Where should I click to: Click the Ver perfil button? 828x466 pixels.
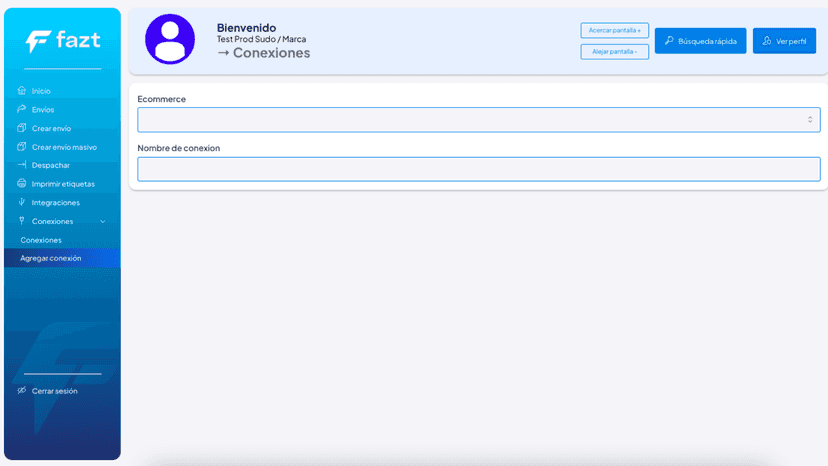coord(784,41)
